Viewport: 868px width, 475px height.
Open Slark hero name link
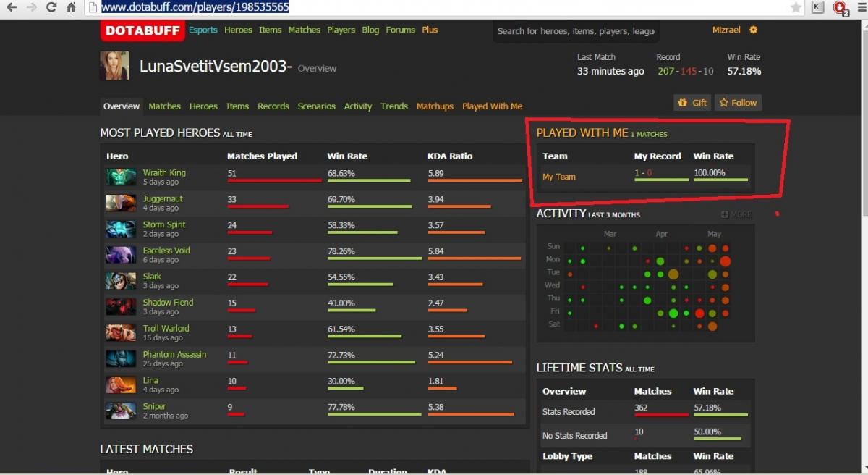tap(152, 277)
